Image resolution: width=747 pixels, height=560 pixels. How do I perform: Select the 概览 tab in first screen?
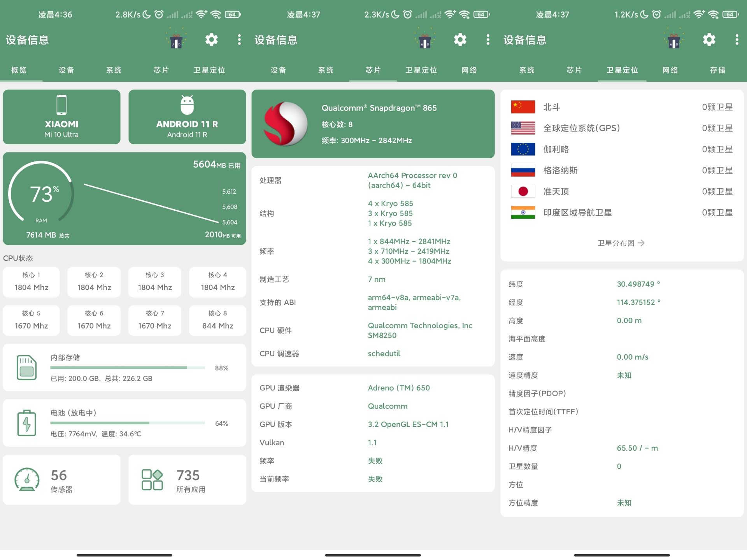(19, 70)
